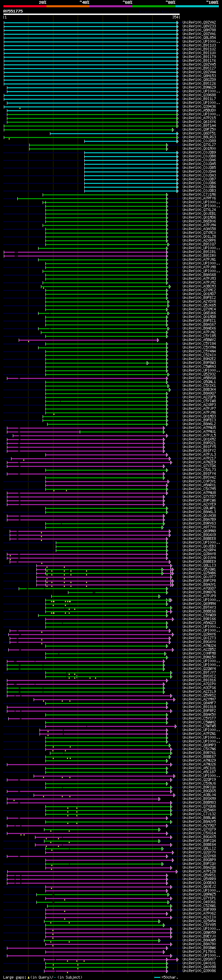Select hit UniRef100_Q9FZ50
The image size is (222, 980).
click(199, 129)
